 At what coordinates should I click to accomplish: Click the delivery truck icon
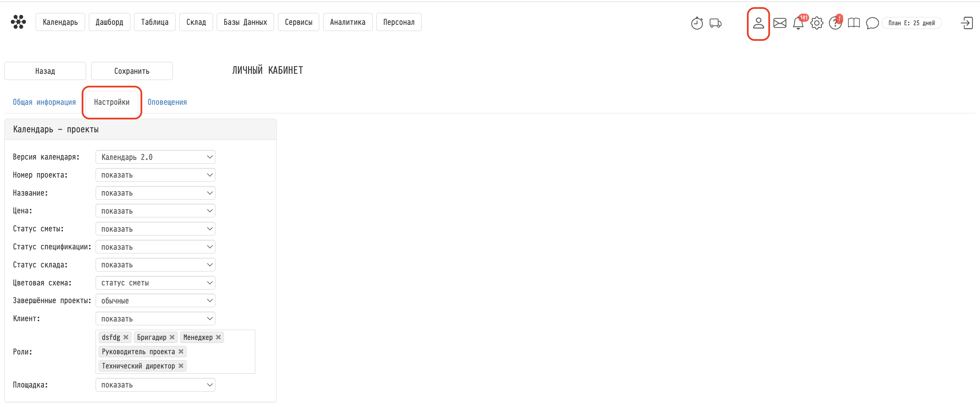715,23
